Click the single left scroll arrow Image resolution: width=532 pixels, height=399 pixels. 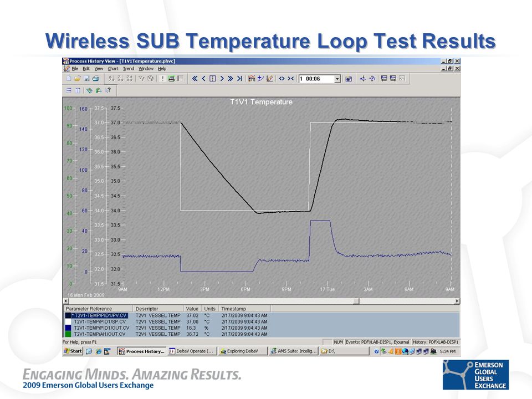tap(203, 79)
